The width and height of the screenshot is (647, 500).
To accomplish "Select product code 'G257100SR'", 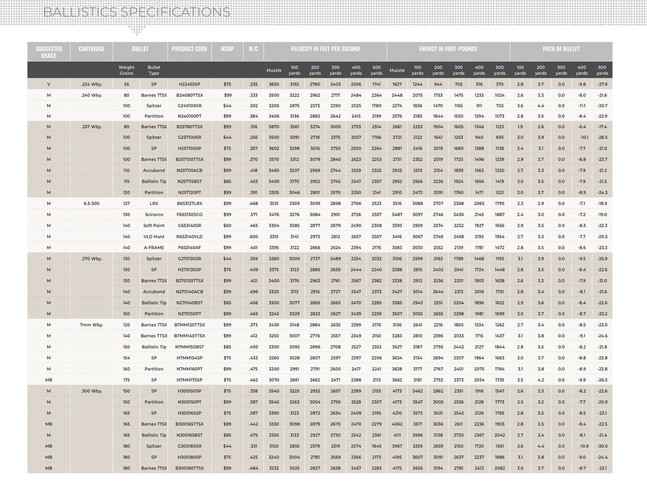I will (x=189, y=137).
